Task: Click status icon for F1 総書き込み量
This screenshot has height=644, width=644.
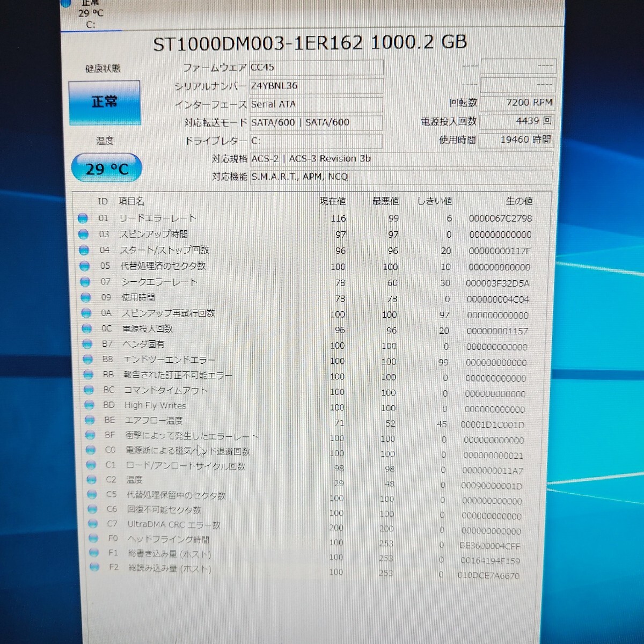Action: tap(94, 552)
